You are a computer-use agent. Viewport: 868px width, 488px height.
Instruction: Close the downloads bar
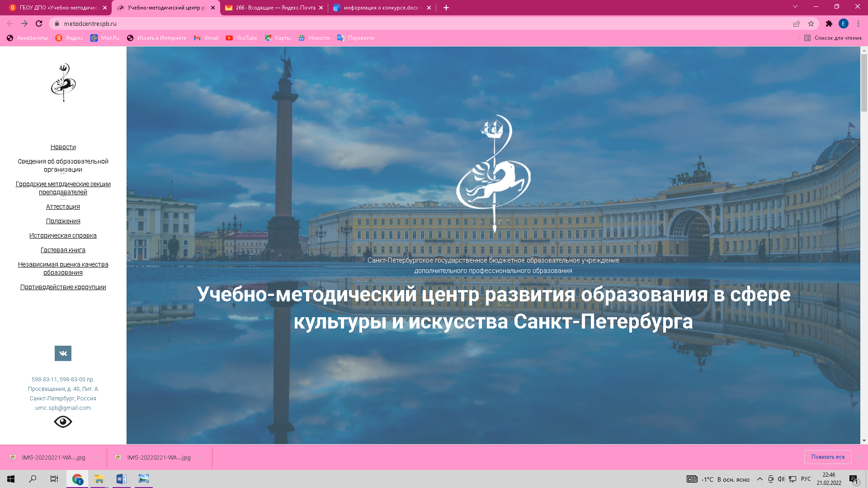coord(860,457)
